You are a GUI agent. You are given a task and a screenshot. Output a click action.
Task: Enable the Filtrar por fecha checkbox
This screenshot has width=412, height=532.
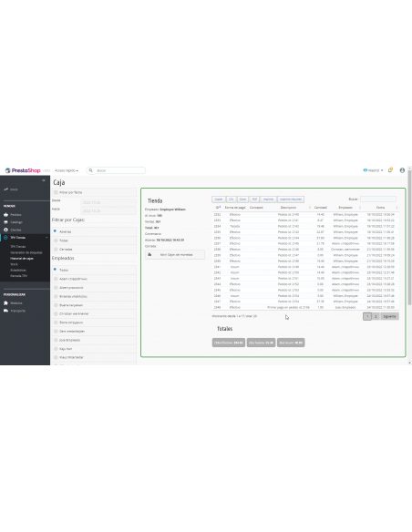[x=56, y=192]
